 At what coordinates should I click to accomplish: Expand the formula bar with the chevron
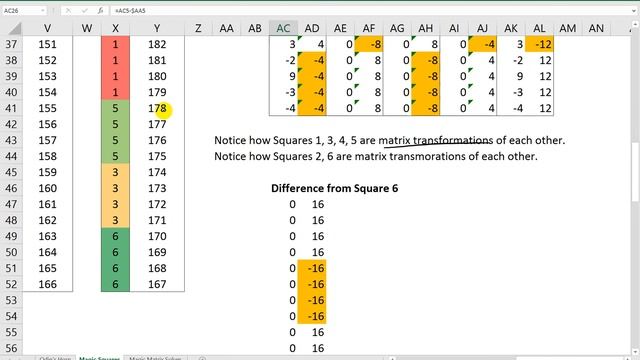pyautogui.click(x=633, y=11)
